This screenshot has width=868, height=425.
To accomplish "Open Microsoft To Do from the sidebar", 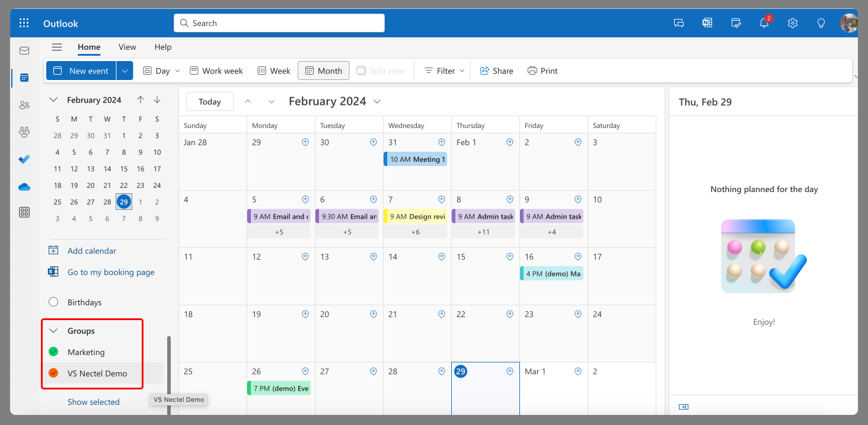I will (24, 159).
